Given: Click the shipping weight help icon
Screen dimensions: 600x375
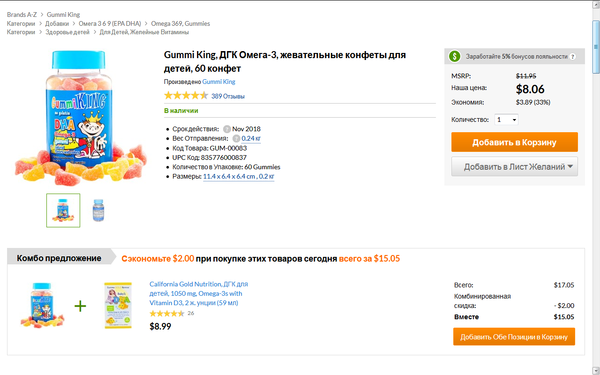Looking at the screenshot, I should click(236, 139).
